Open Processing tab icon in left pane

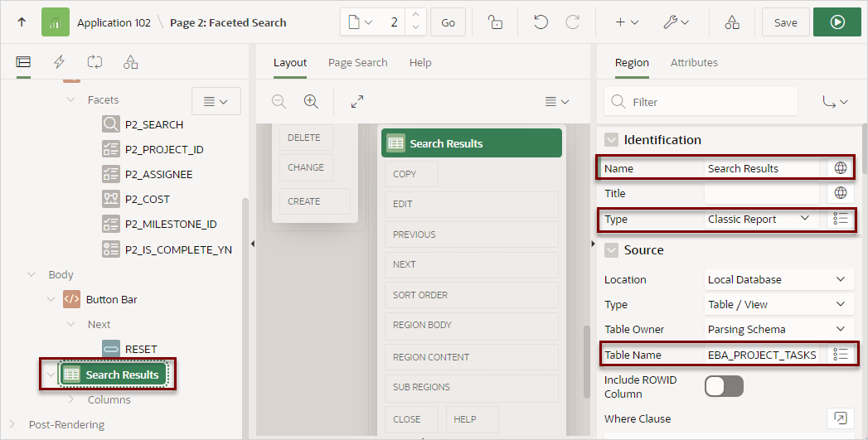pos(95,62)
